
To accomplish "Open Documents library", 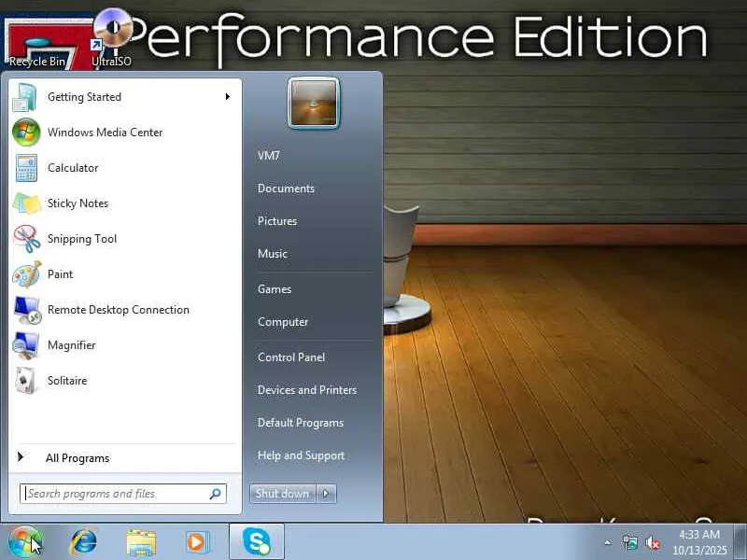I will point(286,189).
